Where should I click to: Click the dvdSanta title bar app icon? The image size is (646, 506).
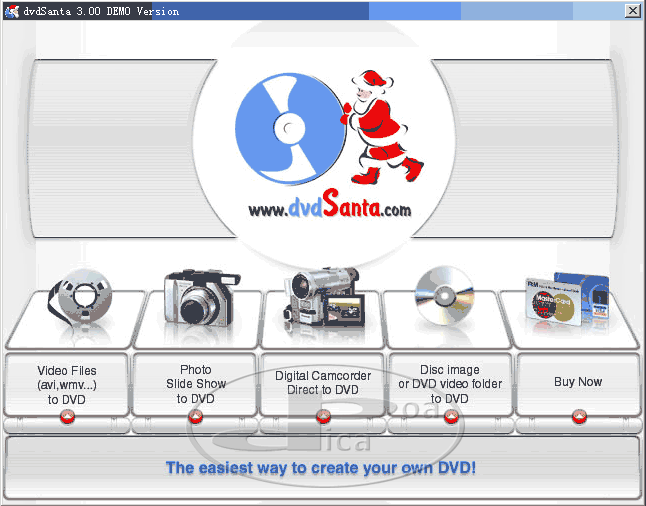[x=12, y=11]
